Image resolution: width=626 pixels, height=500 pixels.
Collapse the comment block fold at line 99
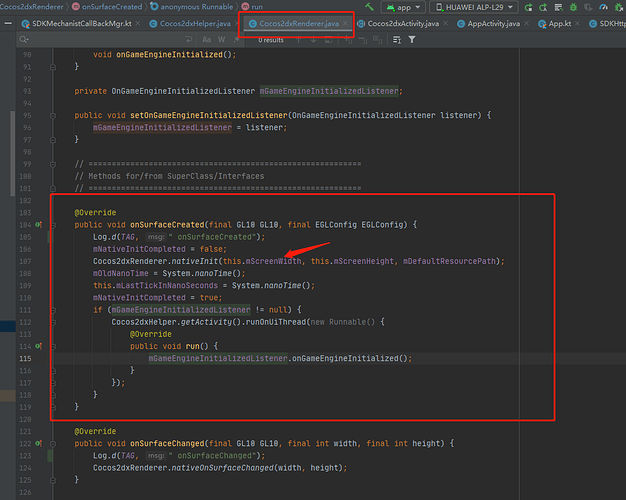[x=53, y=164]
